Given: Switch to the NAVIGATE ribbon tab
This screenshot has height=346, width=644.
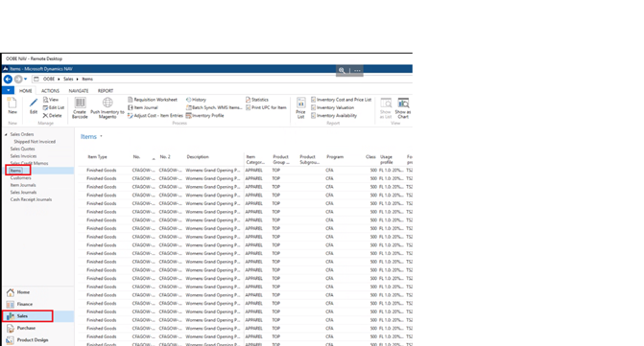Looking at the screenshot, I should (x=79, y=91).
